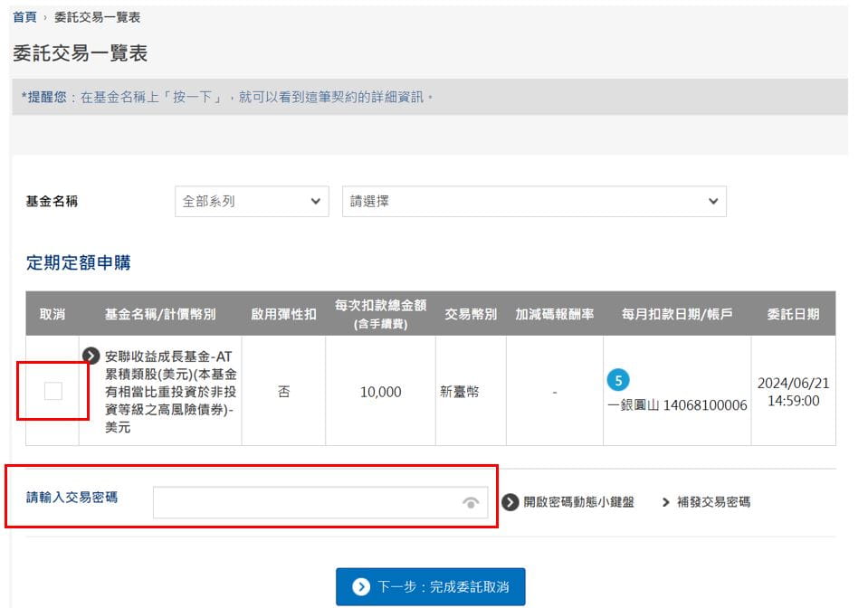868x608 pixels.
Task: Click the 每月扣款日期/帳戶 column header
Action: click(x=677, y=314)
